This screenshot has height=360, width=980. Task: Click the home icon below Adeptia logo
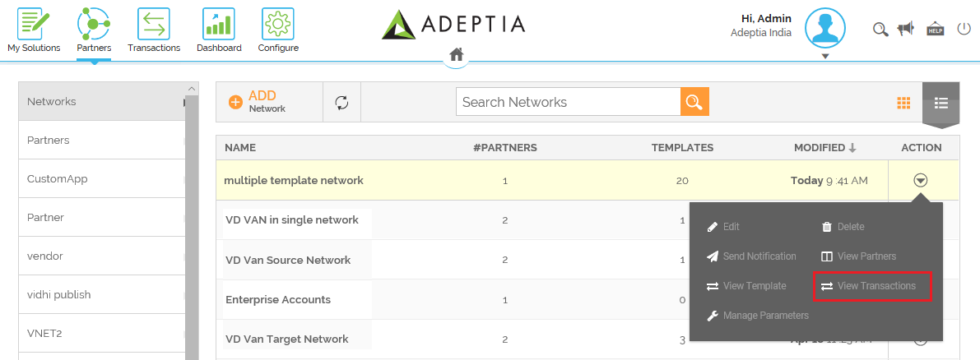pos(456,54)
